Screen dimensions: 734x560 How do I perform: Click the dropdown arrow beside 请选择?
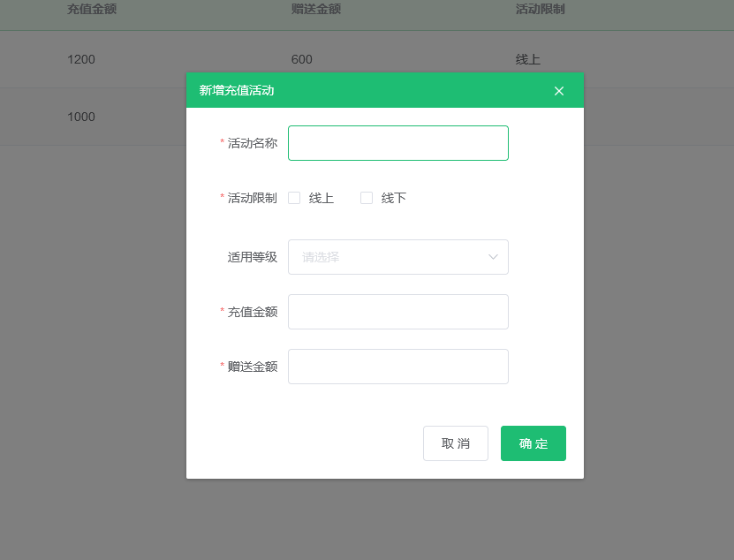[x=494, y=257]
